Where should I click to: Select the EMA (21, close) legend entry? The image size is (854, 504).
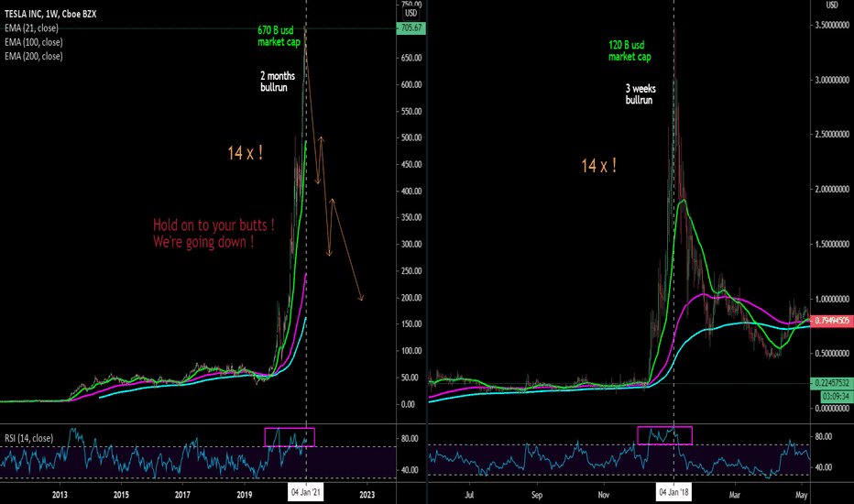[31, 28]
